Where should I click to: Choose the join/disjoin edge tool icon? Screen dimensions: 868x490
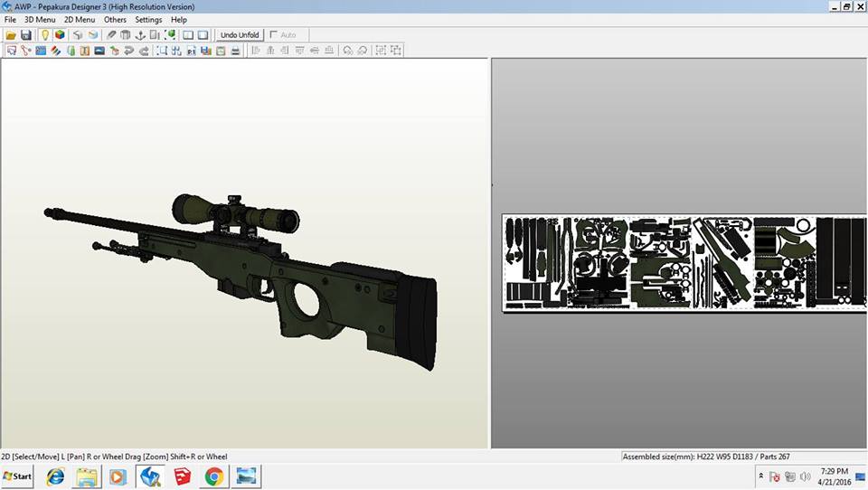[26, 51]
